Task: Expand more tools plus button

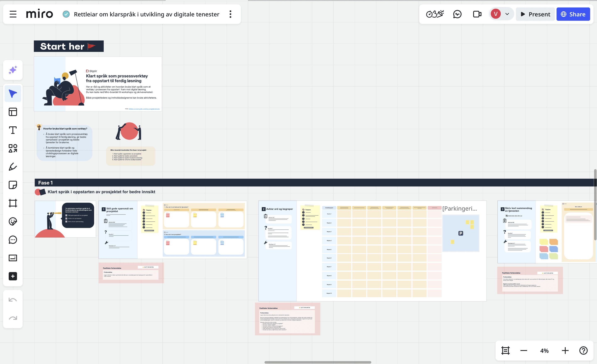Action: [x=13, y=276]
